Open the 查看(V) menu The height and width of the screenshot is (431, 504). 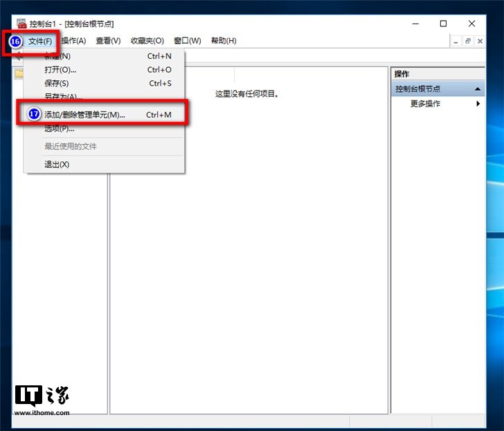pyautogui.click(x=108, y=41)
